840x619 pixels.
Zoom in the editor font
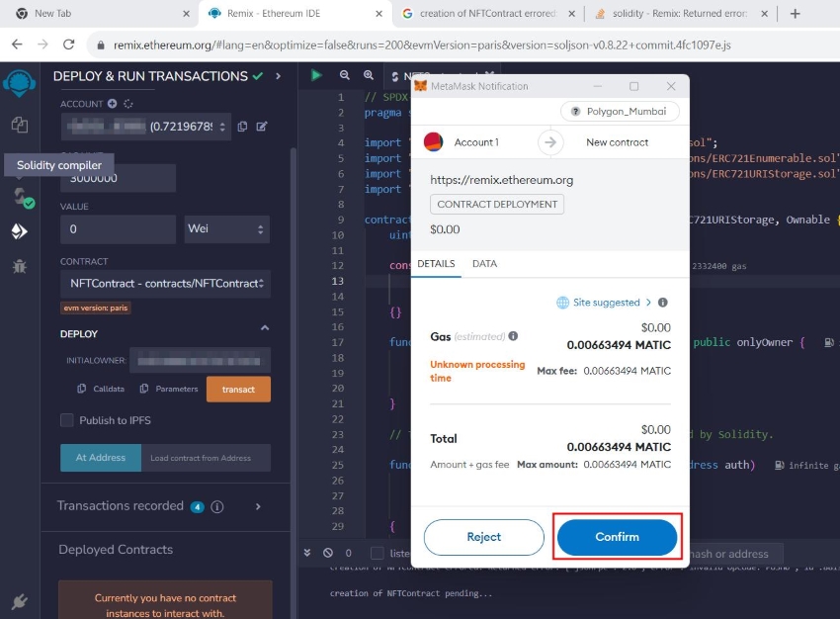[x=369, y=75]
